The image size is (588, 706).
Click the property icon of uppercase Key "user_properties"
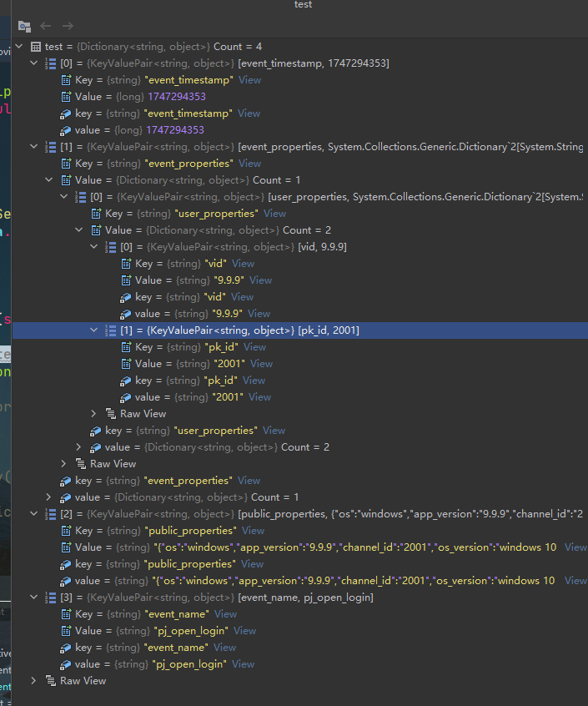(x=96, y=214)
